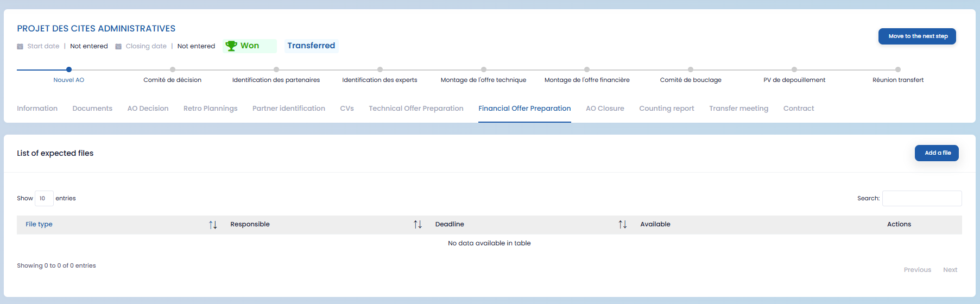The image size is (980, 304).
Task: Click the Won status label
Action: [x=250, y=46]
